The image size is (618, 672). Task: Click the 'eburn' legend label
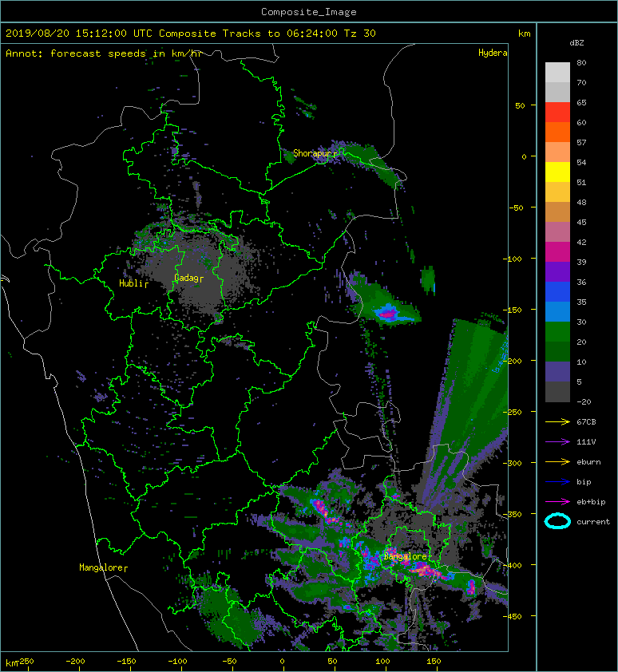pos(588,462)
